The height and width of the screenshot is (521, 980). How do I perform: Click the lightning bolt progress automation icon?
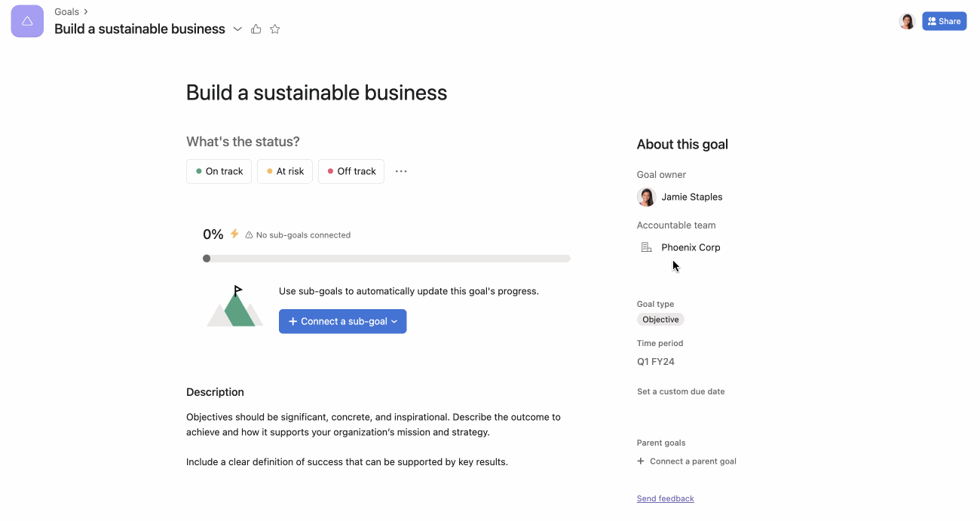tap(234, 234)
